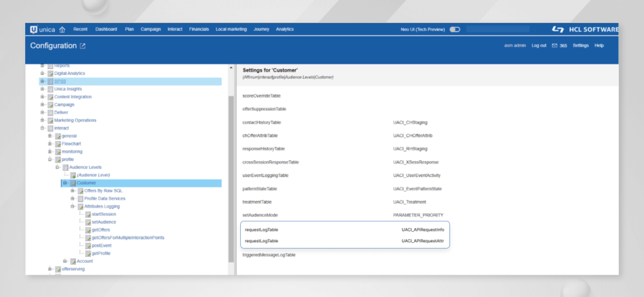Select getOffersForMultipleInteractionPoints tree item

coord(128,238)
